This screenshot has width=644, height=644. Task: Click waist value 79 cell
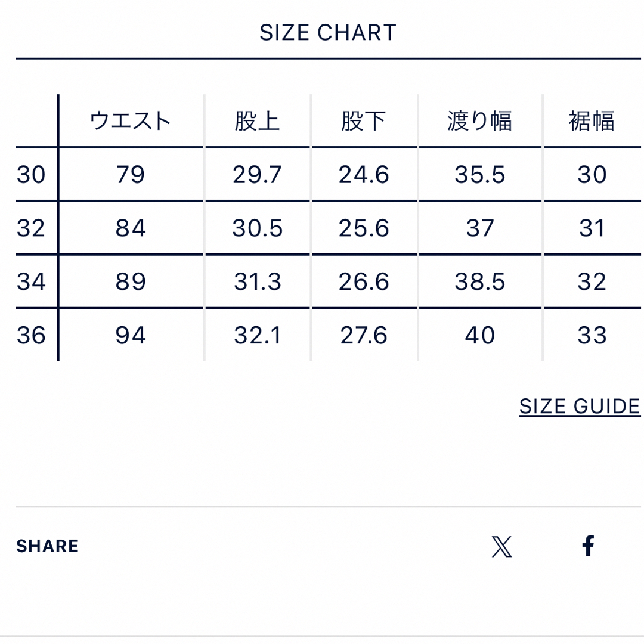130,175
